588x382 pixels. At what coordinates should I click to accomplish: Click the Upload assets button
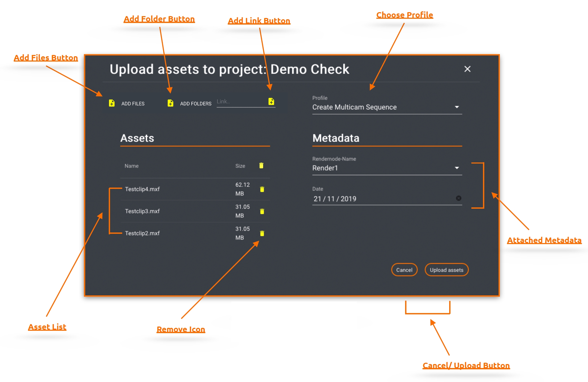447,270
